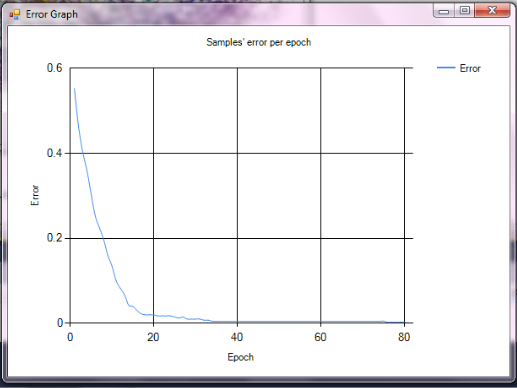Click the grid intersection at epoch 40, error 0.4
The image size is (517, 388).
(x=237, y=153)
